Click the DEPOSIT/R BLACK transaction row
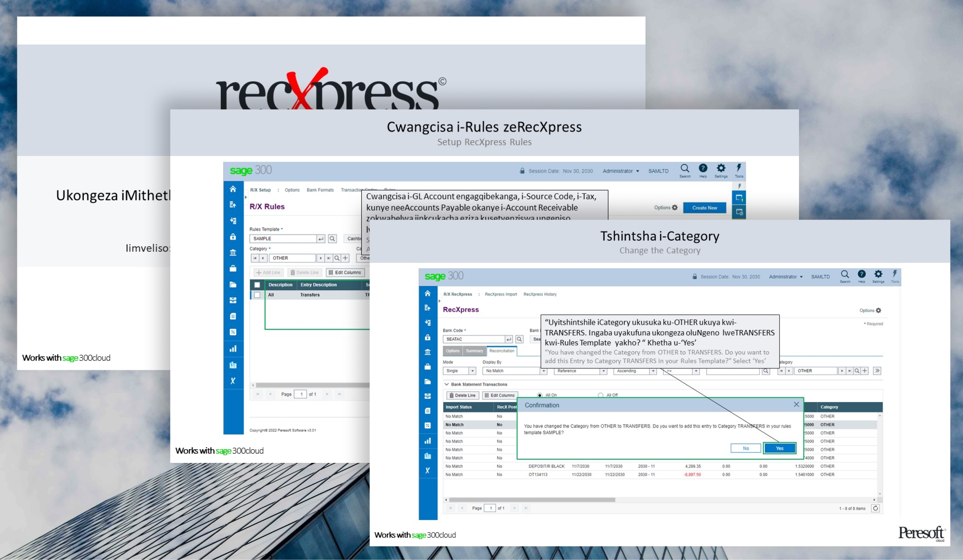963x560 pixels. point(660,466)
